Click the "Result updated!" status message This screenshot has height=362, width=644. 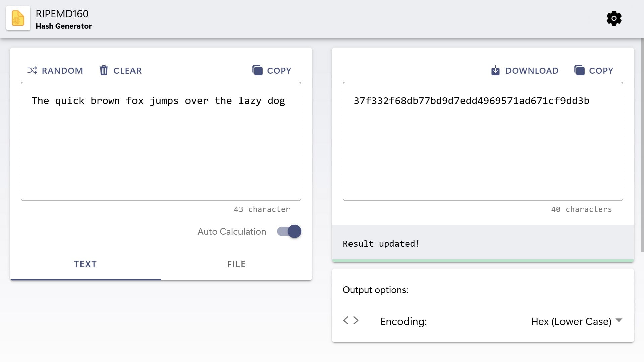click(381, 244)
